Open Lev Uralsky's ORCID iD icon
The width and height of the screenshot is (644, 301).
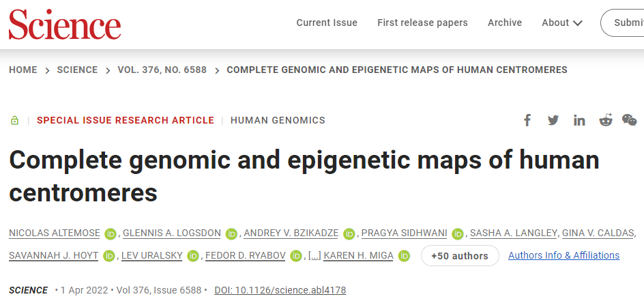point(193,256)
